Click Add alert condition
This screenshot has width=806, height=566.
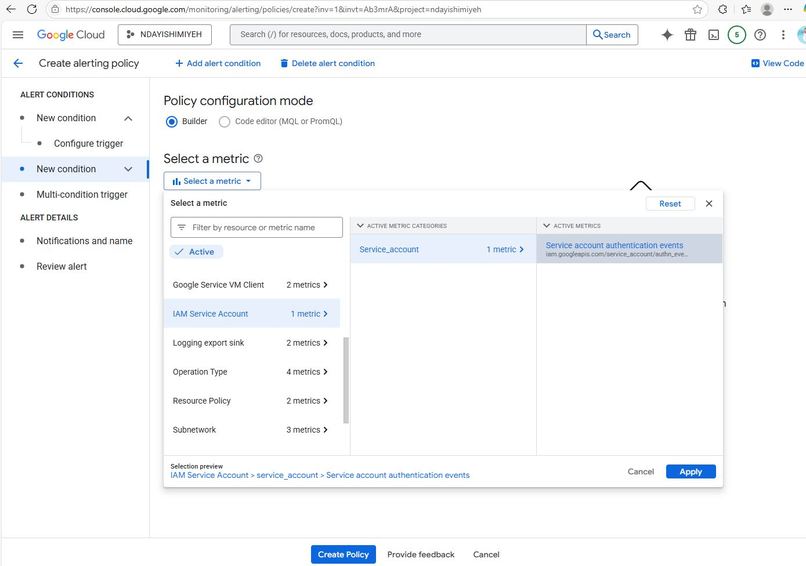click(x=218, y=63)
